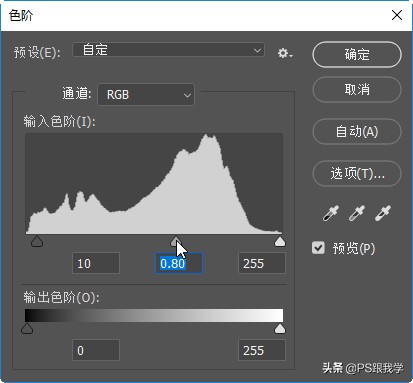Image resolution: width=413 pixels, height=383 pixels.
Task: Click the input highlight field showing 255
Action: pyautogui.click(x=262, y=263)
